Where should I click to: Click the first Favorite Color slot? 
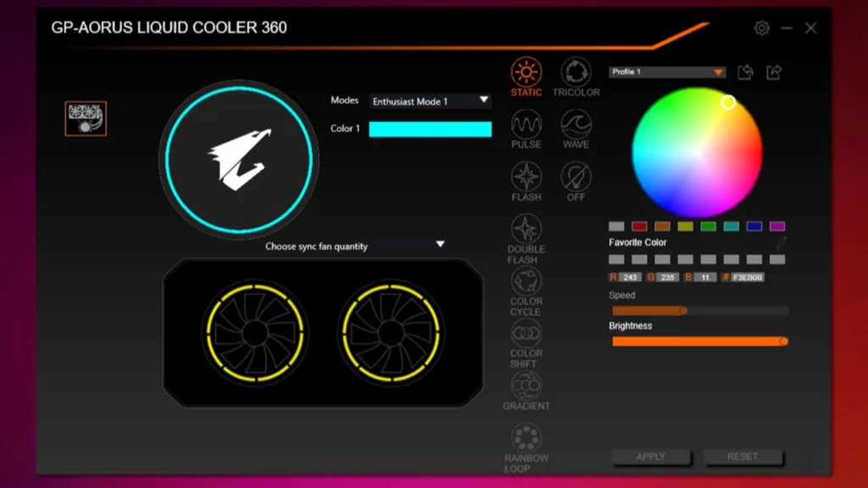click(x=616, y=259)
